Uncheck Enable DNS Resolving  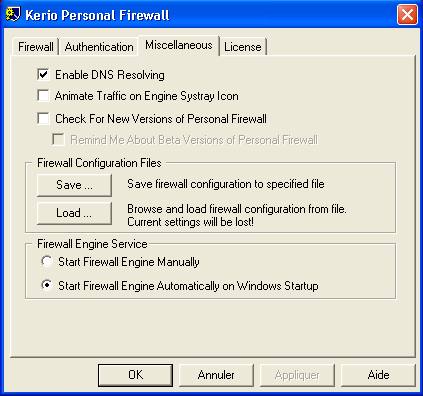point(43,74)
